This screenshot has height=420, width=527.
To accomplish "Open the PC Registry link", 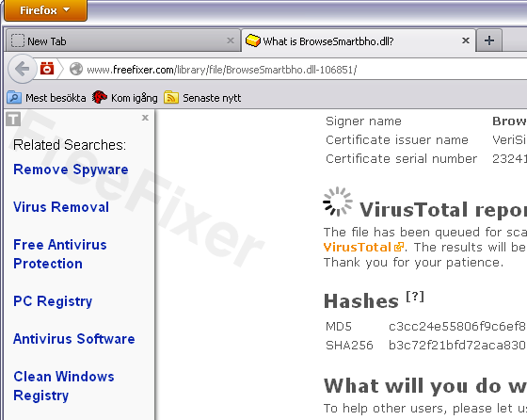I will pyautogui.click(x=53, y=301).
